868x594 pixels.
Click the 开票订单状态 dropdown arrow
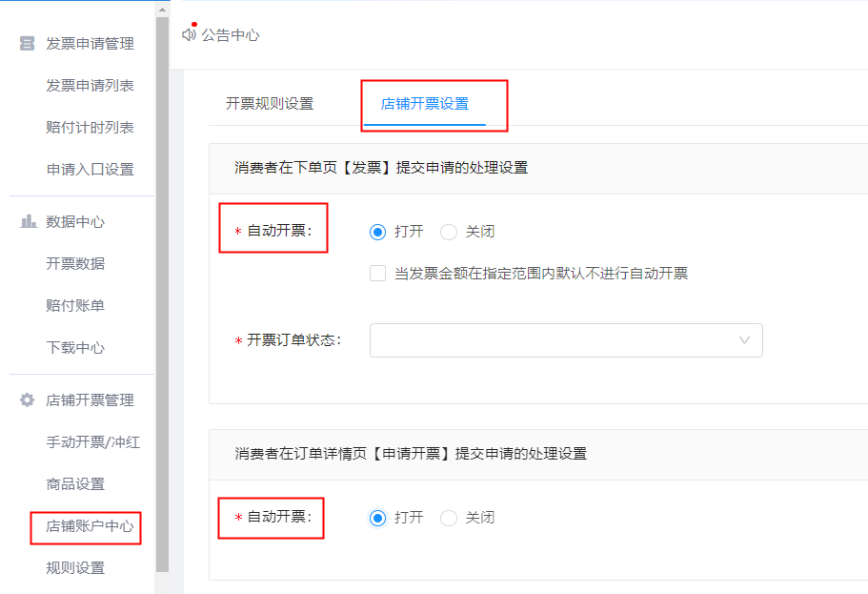point(744,340)
